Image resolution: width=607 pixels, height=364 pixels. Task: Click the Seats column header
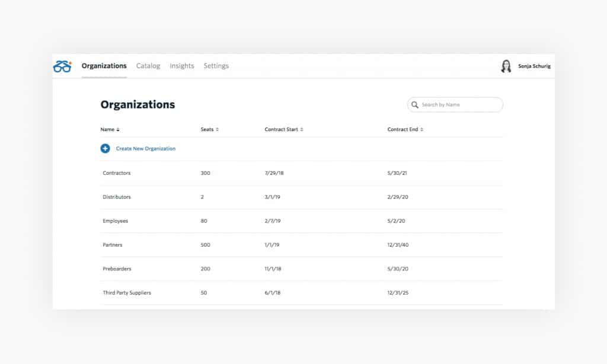coord(207,130)
